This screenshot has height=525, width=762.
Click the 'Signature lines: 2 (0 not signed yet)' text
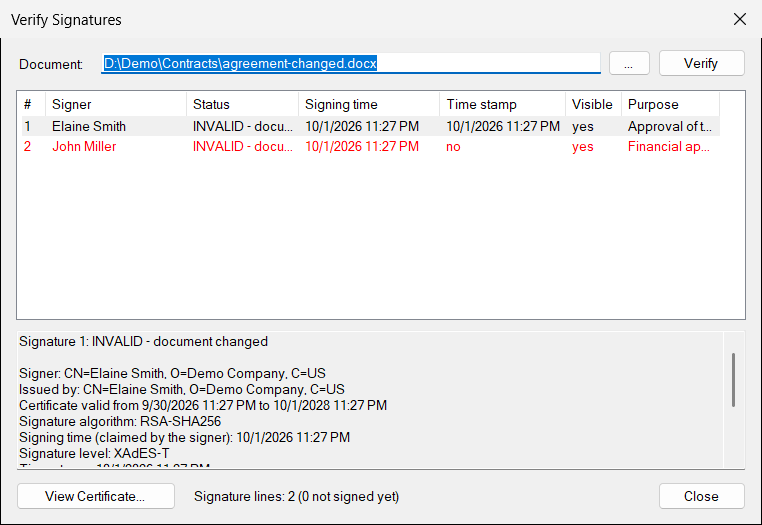[296, 496]
